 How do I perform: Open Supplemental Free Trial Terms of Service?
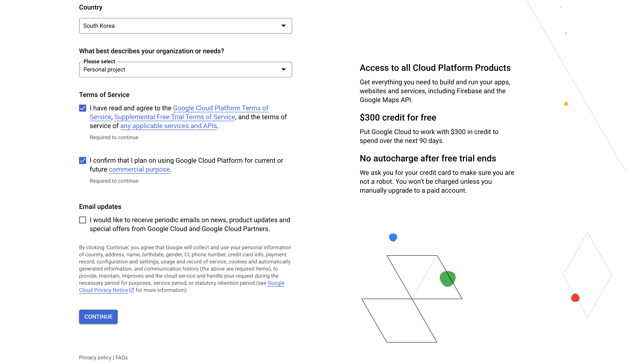175,117
